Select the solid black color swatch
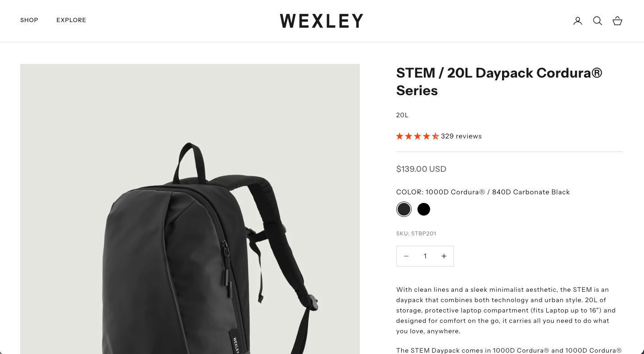This screenshot has width=644, height=354. point(424,209)
